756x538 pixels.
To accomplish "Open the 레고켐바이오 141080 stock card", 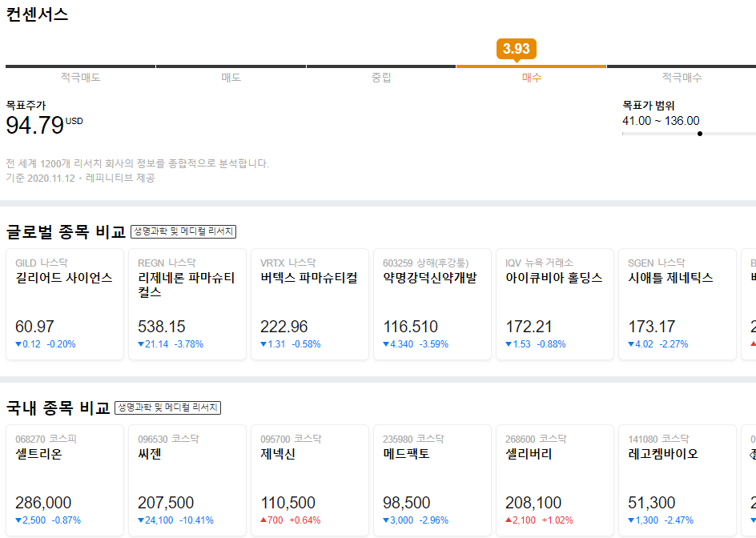I will pyautogui.click(x=677, y=480).
